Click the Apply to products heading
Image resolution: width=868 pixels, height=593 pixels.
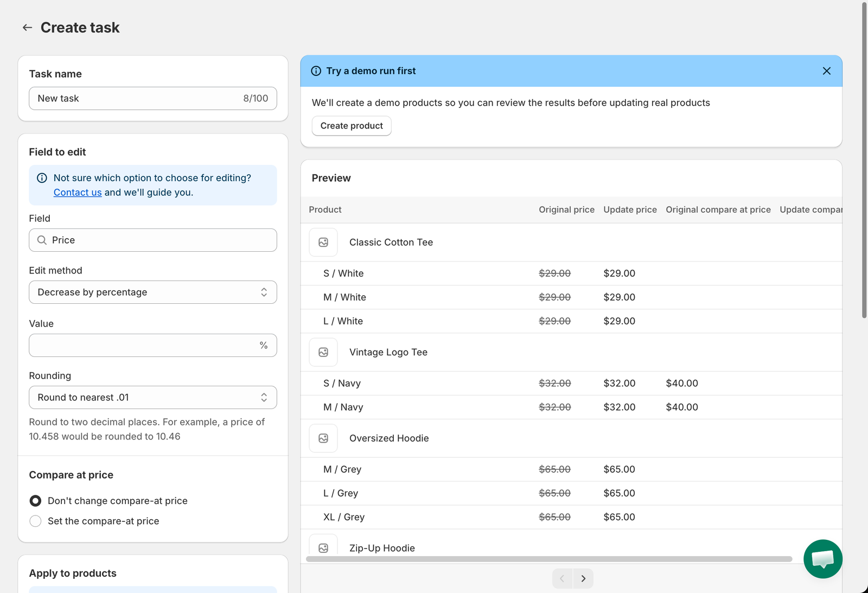73,573
